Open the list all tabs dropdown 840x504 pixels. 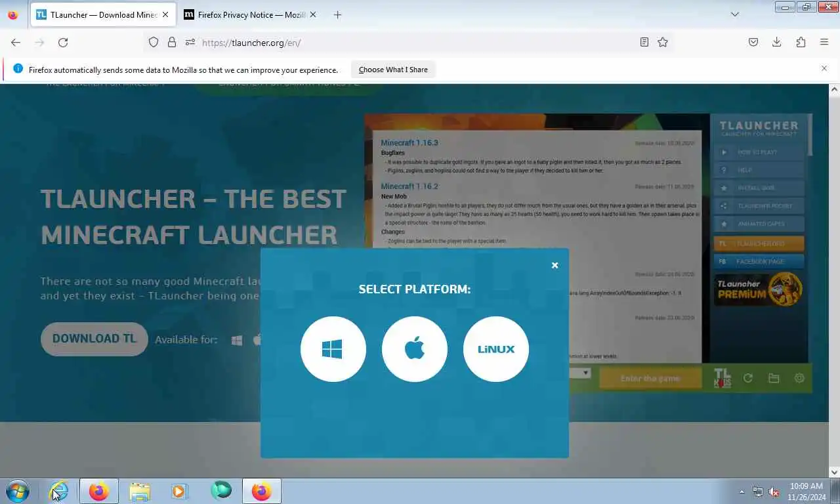coord(734,14)
